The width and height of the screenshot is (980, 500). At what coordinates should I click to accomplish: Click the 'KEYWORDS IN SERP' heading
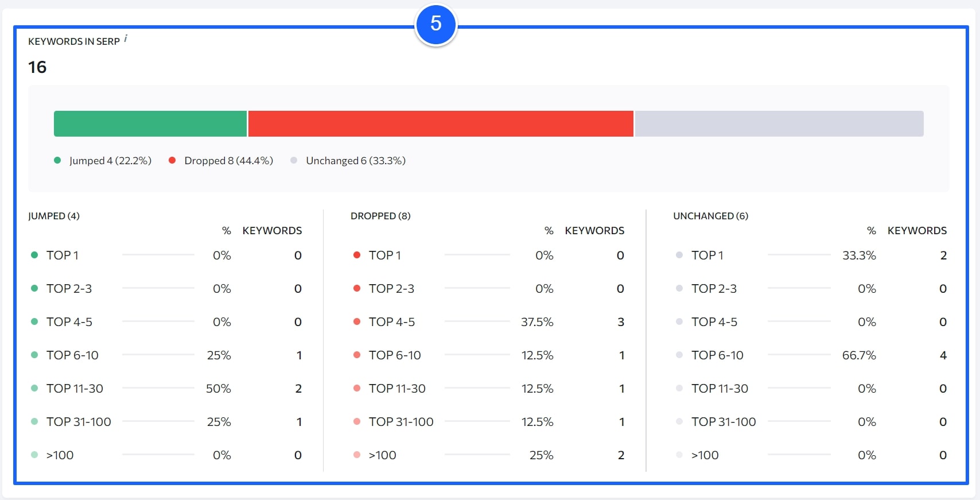(x=74, y=41)
